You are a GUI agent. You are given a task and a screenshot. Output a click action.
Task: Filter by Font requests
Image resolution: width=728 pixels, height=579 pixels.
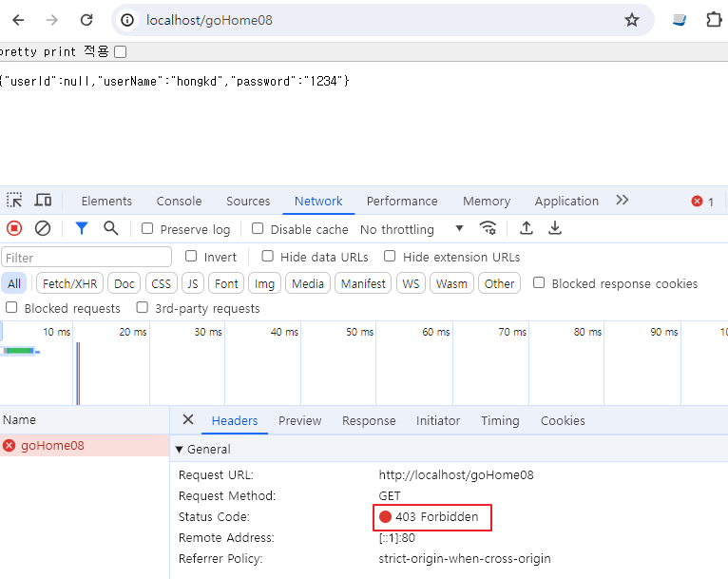(x=226, y=283)
